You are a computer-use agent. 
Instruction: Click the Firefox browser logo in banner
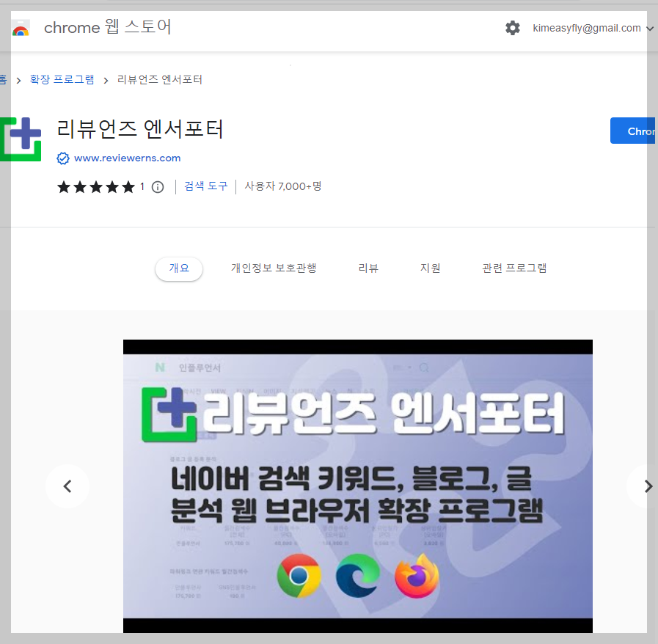tap(417, 576)
